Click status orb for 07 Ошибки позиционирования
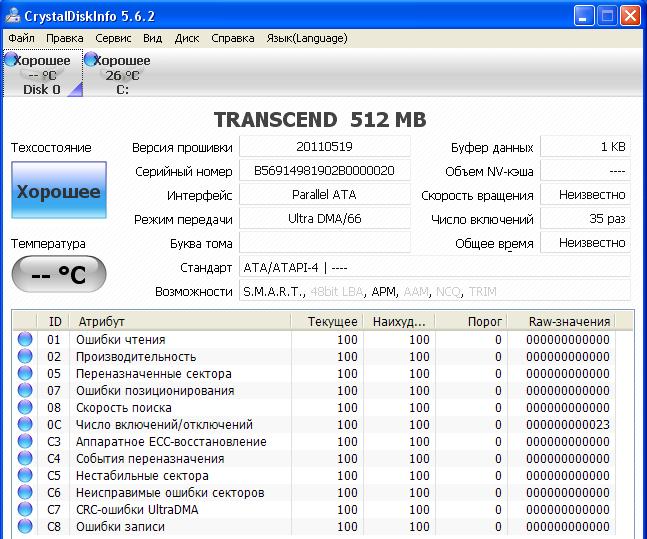The height and width of the screenshot is (539, 647). click(25, 390)
